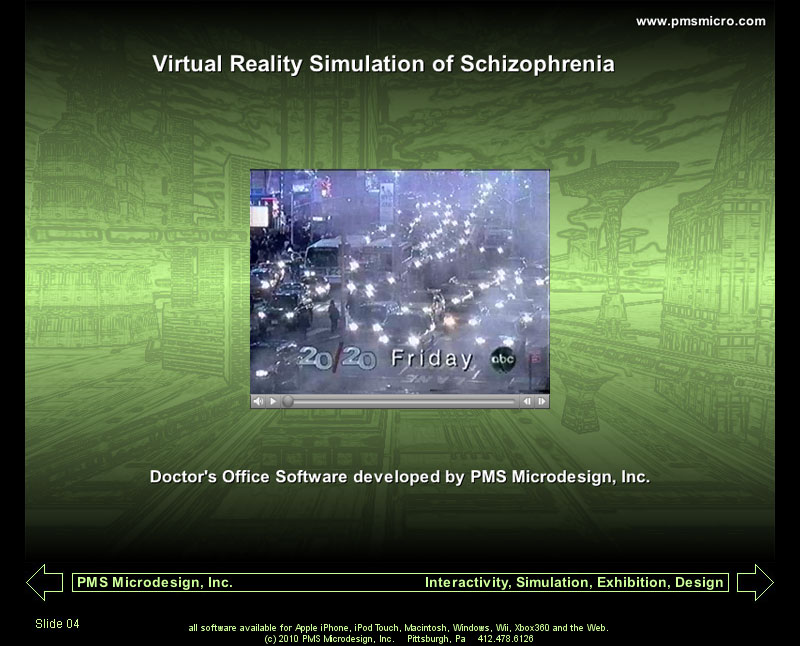The image size is (800, 646).
Task: Go to the previous slide with left arrow
Action: coord(44,582)
